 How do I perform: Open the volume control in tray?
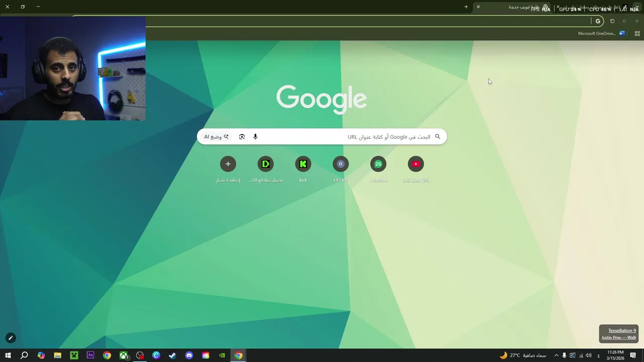[x=589, y=355]
